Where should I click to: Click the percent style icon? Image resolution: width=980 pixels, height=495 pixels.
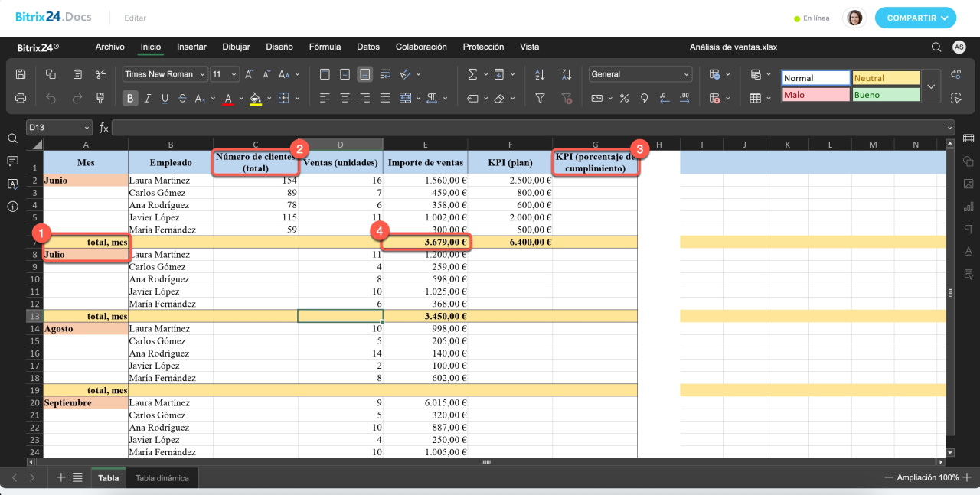click(624, 98)
